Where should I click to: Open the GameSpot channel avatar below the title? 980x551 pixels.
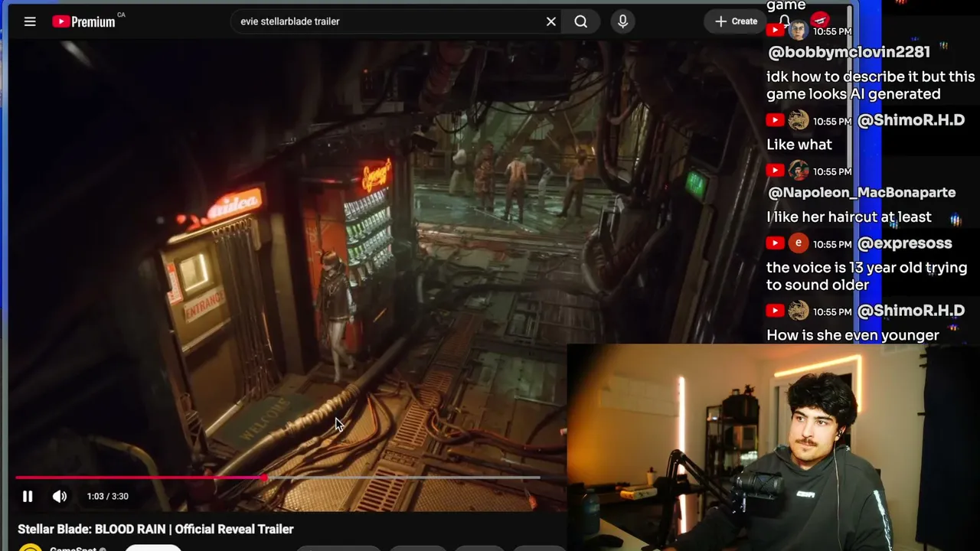(x=30, y=548)
